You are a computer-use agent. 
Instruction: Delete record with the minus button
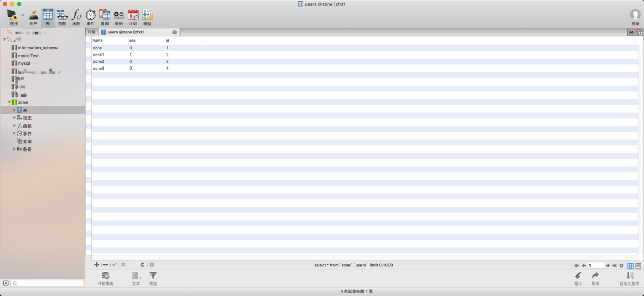105,265
